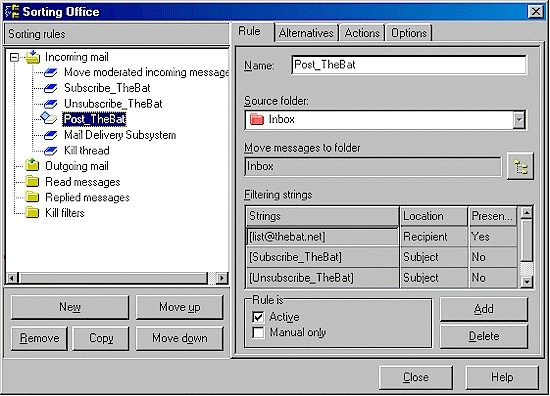This screenshot has height=396, width=550.
Task: Click the [Unsubscribe_TheBat] string cell
Action: tap(322, 278)
